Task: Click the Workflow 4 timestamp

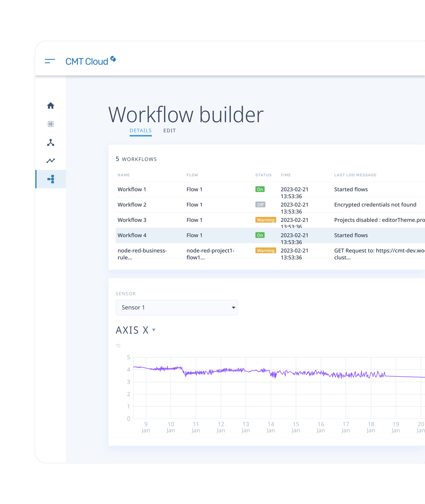Action: 294,239
